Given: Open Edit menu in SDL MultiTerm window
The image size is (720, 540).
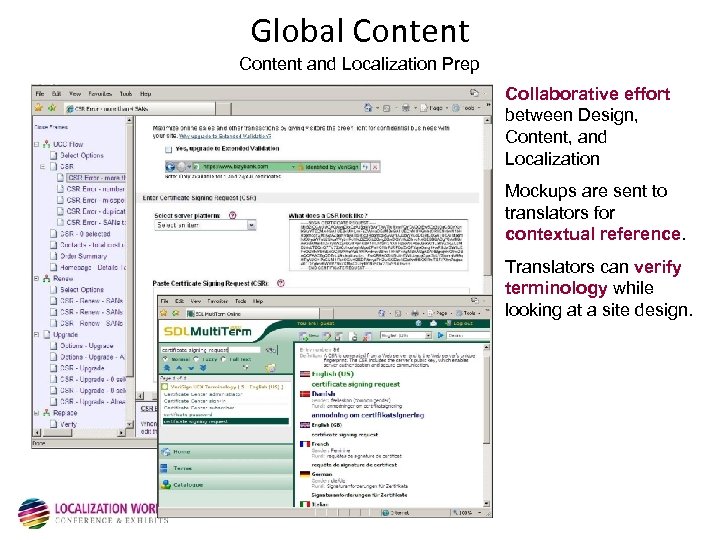Looking at the screenshot, I should pos(180,301).
